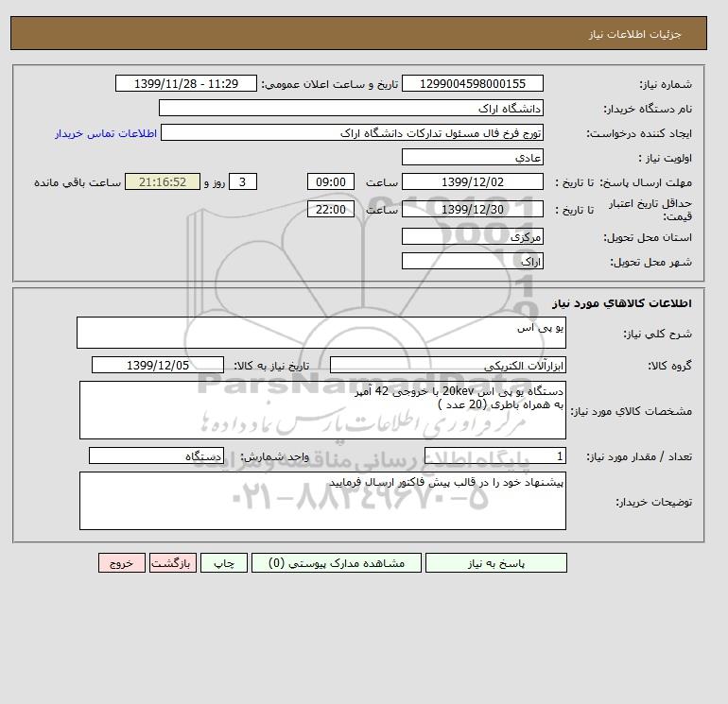The height and width of the screenshot is (704, 728).
Task: Click the label شهر محل تحویل
Action: click(650, 262)
